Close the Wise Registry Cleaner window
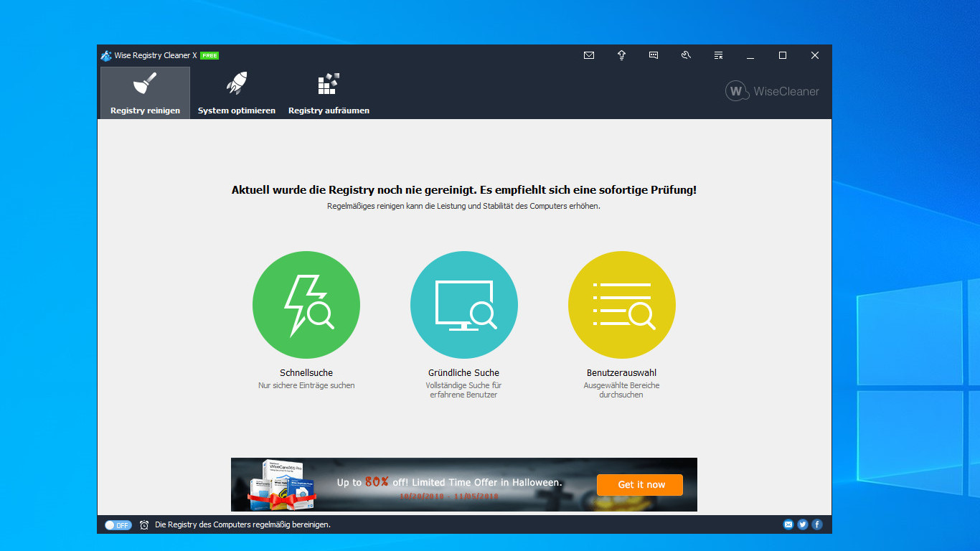Viewport: 980px width, 551px height. coord(815,55)
